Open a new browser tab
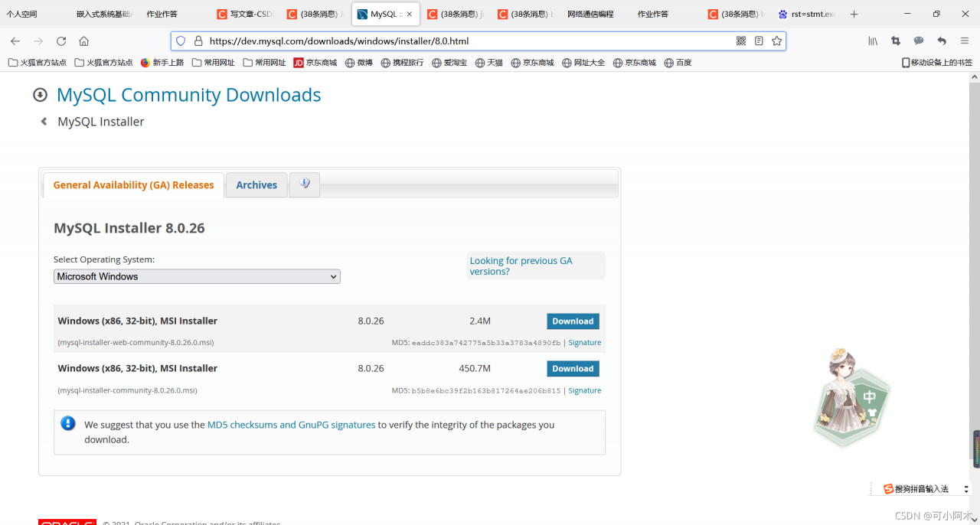 854,14
